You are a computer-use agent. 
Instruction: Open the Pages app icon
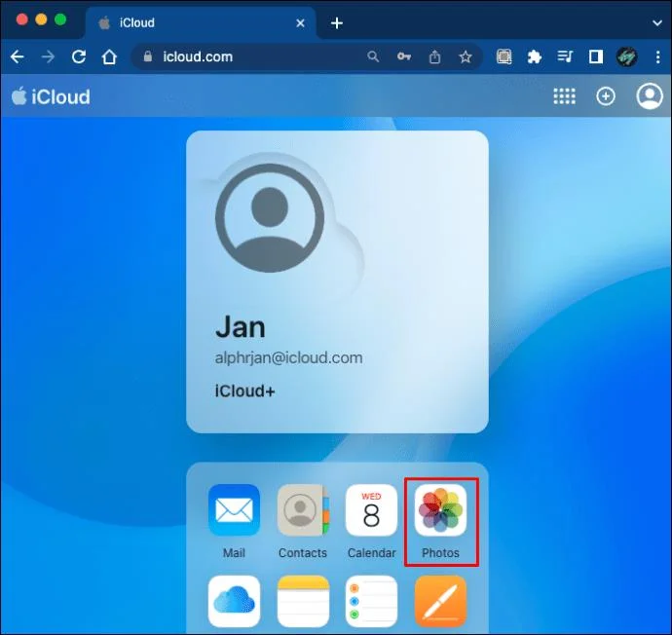click(x=440, y=601)
